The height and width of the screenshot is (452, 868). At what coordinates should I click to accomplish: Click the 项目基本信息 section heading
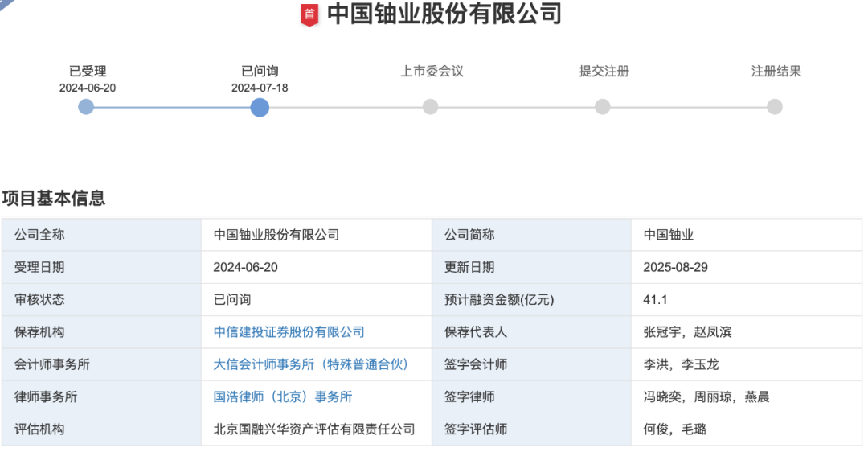(x=54, y=199)
